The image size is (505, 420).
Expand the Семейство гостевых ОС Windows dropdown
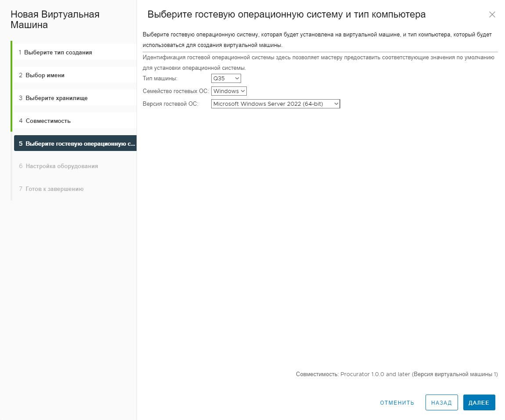[229, 91]
